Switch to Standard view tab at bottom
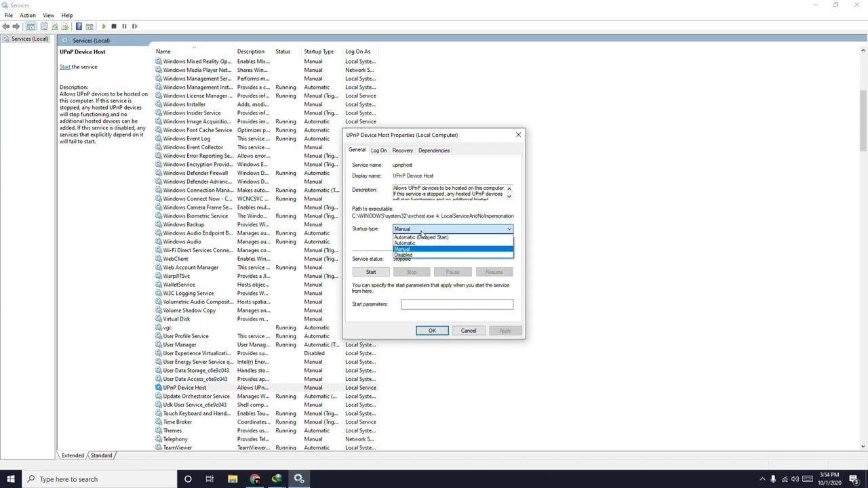Viewport: 868px width, 488px height. tap(101, 455)
